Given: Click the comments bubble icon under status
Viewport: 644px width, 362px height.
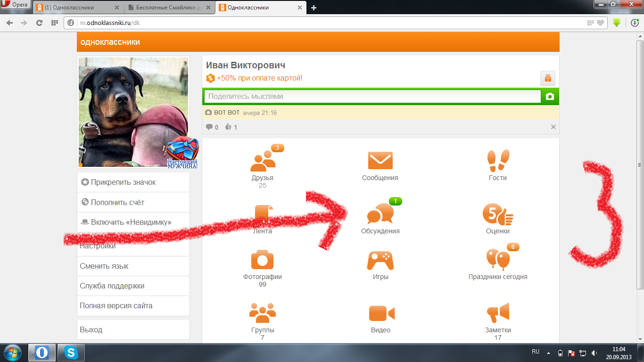Looking at the screenshot, I should coord(209,127).
